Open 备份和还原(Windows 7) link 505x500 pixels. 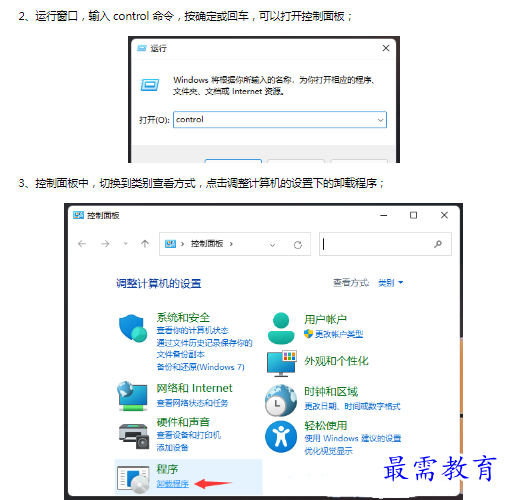pyautogui.click(x=200, y=367)
